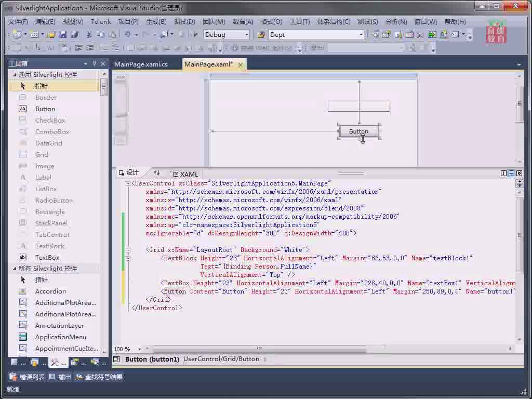Open the active documents list dropdown arrow

coord(519,64)
